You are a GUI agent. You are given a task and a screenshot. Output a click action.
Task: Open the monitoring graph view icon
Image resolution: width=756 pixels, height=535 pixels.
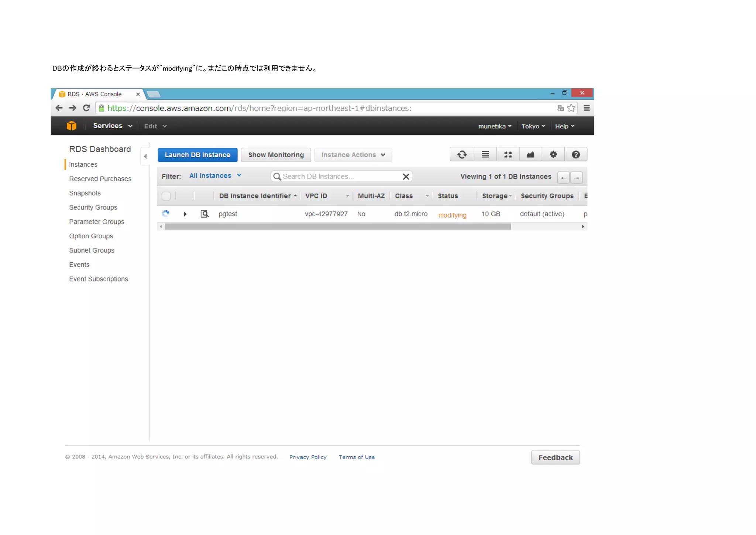(x=530, y=154)
